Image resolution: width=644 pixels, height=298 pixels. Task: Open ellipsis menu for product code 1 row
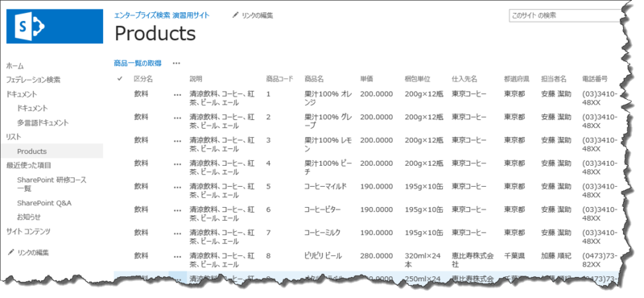[x=177, y=94]
